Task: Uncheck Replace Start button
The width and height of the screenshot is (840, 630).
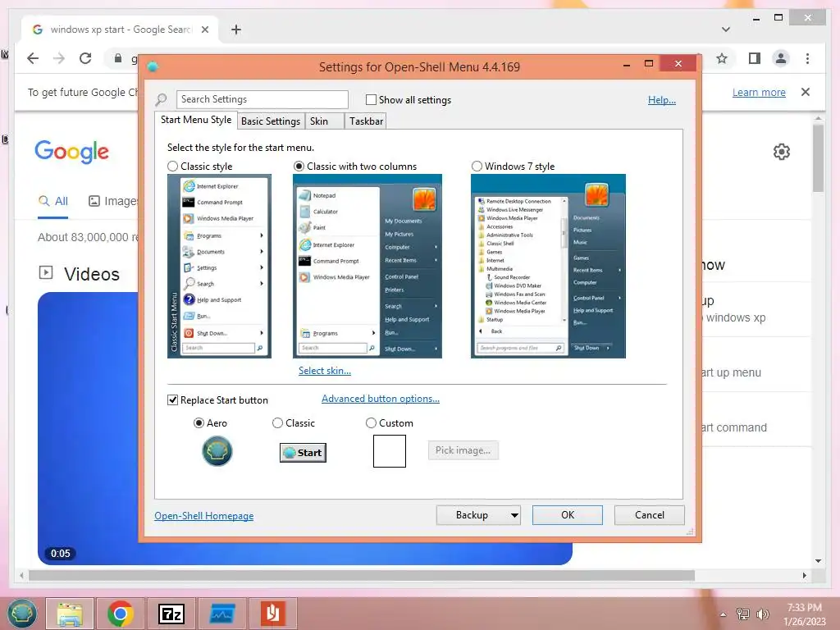Action: click(x=172, y=400)
